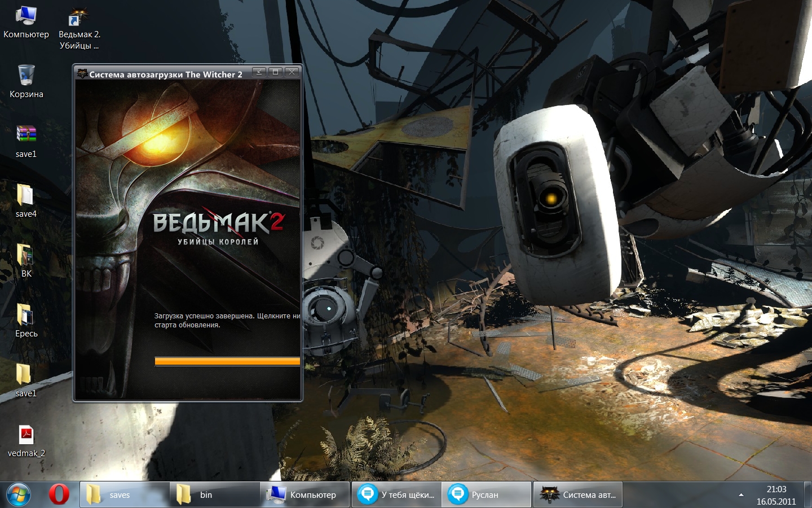
Task: Select the save1 WinRAR archive icon
Action: tap(26, 141)
